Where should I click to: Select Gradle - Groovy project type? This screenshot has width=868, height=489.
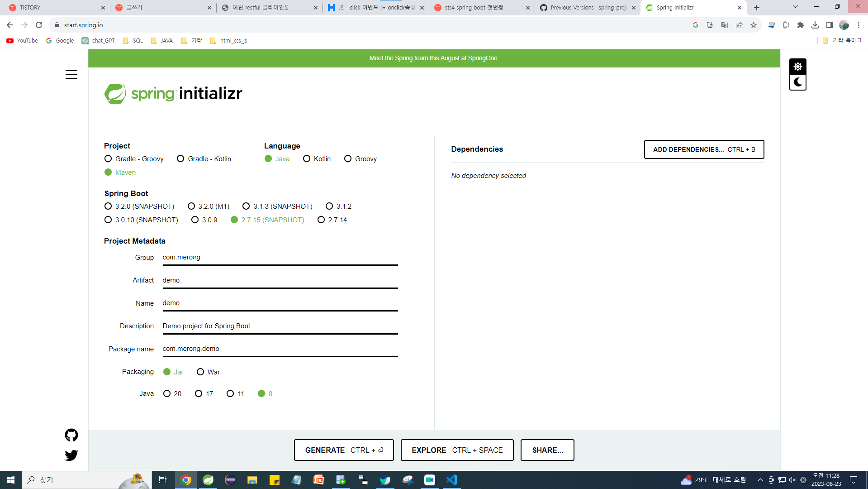pos(134,159)
